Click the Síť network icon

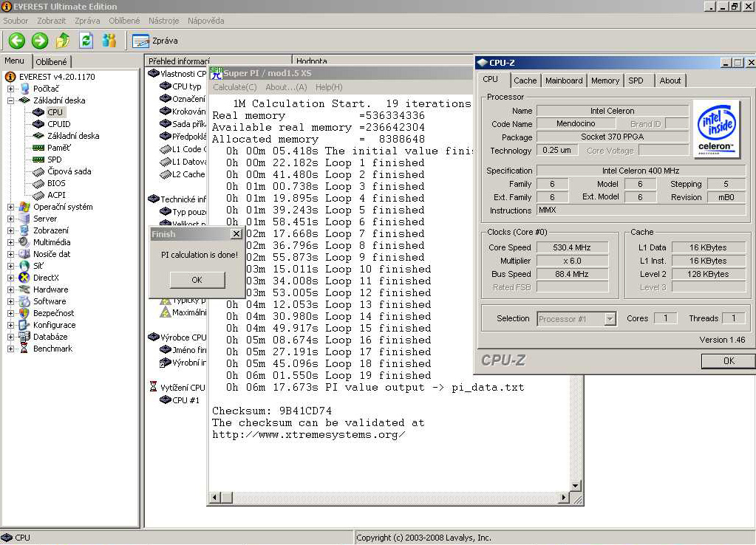click(24, 266)
